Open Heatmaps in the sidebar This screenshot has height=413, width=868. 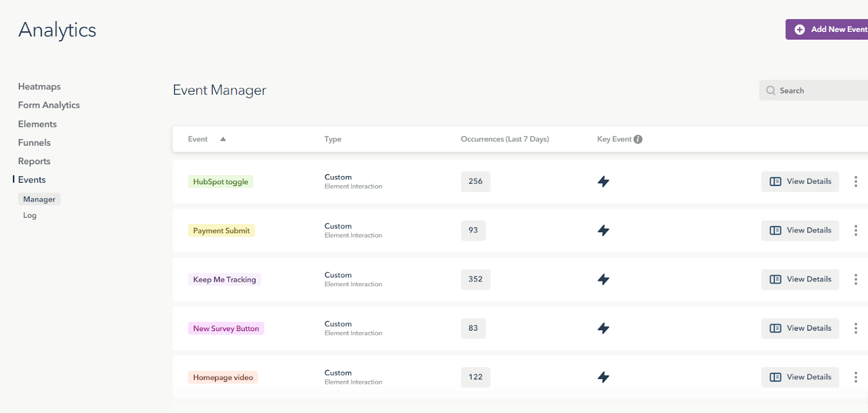(x=39, y=87)
